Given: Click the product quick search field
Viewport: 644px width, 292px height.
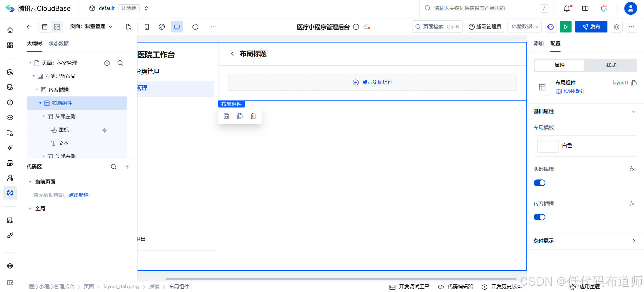Looking at the screenshot, I should [486, 8].
